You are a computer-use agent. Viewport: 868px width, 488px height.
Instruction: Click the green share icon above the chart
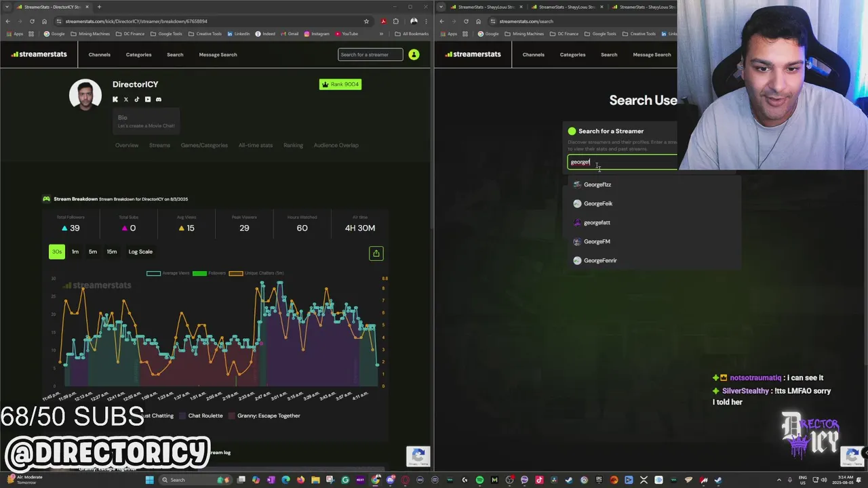coord(376,253)
